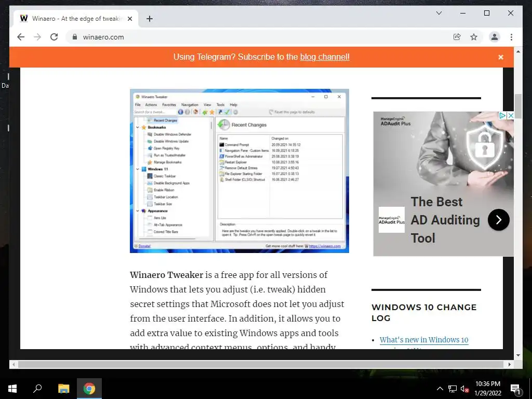The height and width of the screenshot is (399, 532).
Task: View site info via the padlock icon
Action: (75, 37)
